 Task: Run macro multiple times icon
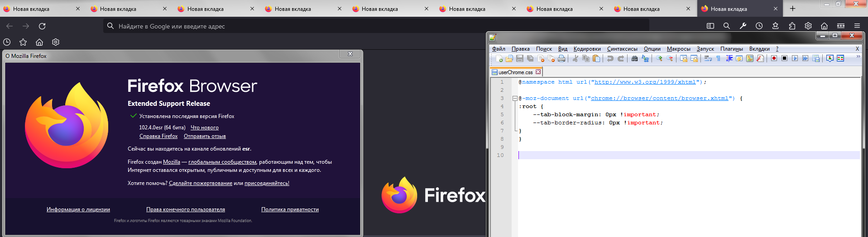point(805,58)
